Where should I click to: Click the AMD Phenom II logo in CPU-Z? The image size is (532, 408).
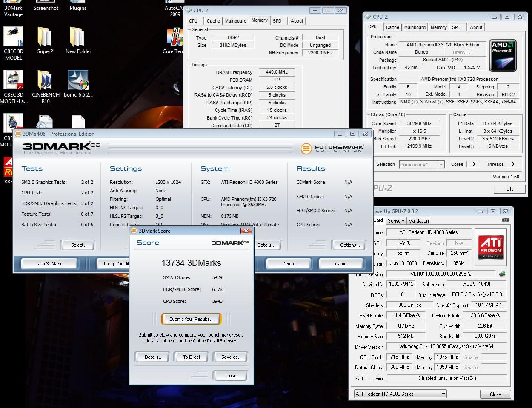[x=503, y=55]
